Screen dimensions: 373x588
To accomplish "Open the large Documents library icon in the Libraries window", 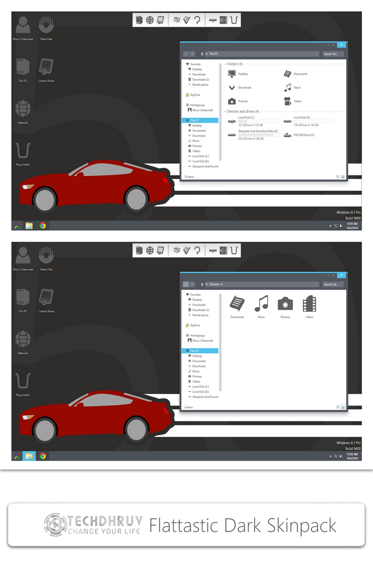I will pos(237,304).
